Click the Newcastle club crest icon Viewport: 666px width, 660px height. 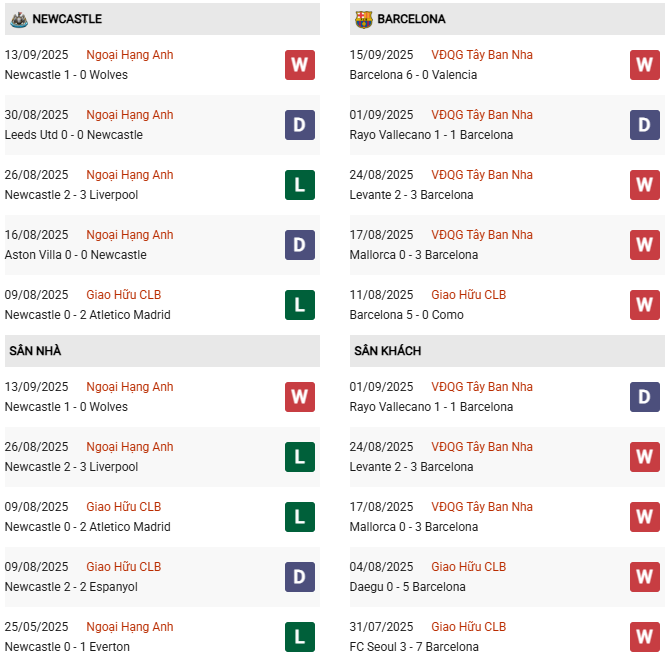(17, 19)
